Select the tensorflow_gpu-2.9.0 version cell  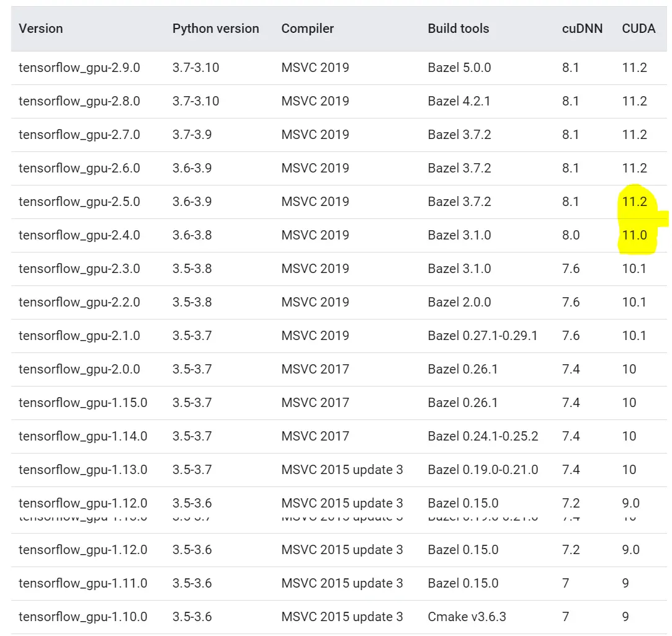[x=79, y=68]
